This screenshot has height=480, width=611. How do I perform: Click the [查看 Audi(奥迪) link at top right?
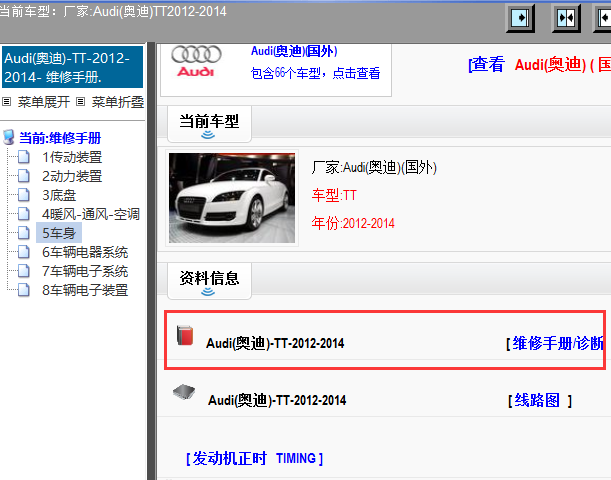540,64
